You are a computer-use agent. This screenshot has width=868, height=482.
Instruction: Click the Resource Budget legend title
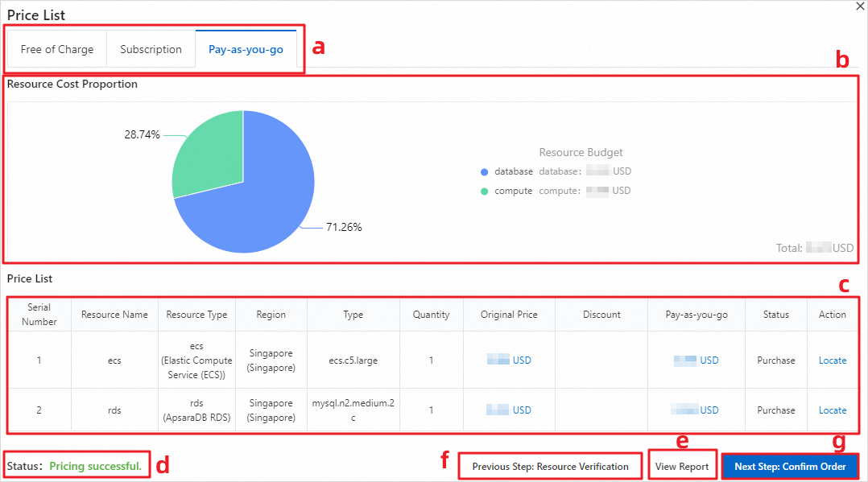(581, 152)
